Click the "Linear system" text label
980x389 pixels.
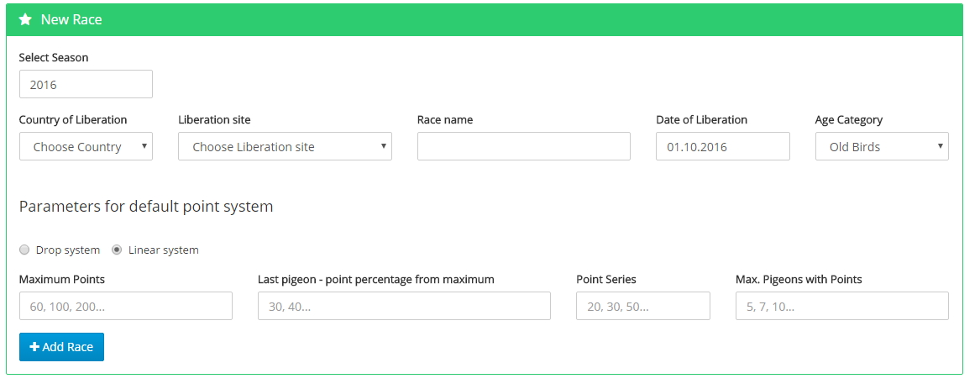(164, 250)
